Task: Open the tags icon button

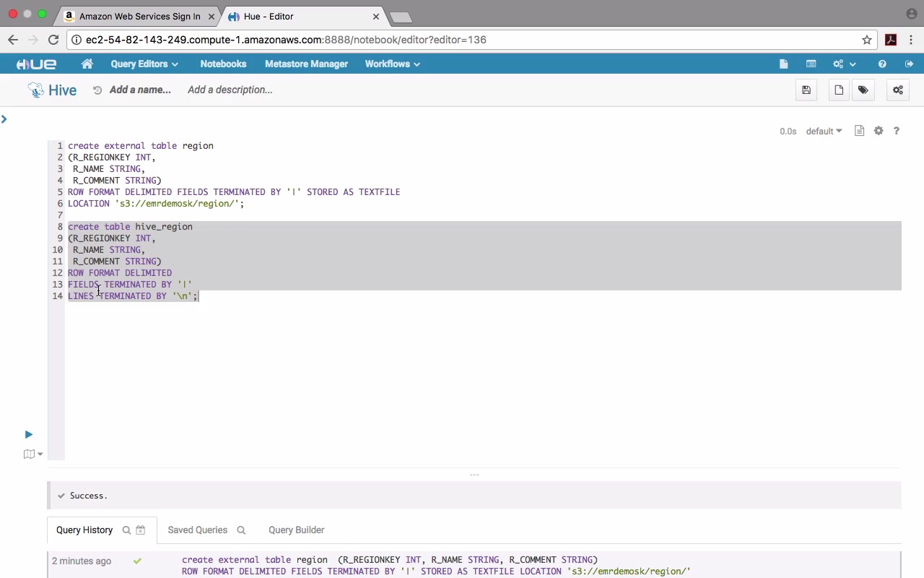Action: pos(863,90)
